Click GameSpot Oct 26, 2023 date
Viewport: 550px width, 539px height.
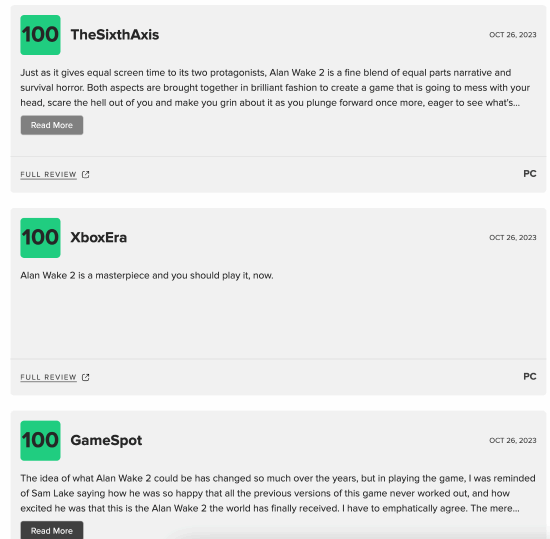[x=513, y=440]
